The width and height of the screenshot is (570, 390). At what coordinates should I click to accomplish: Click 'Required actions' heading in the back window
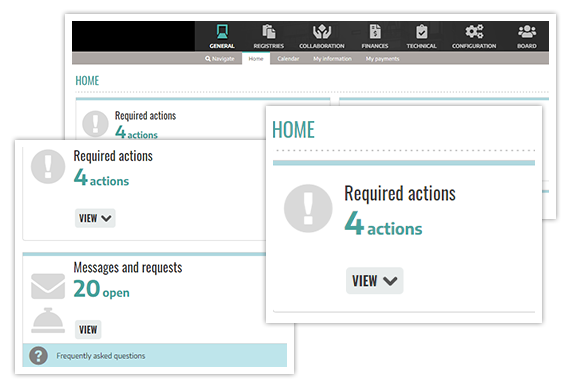point(145,116)
